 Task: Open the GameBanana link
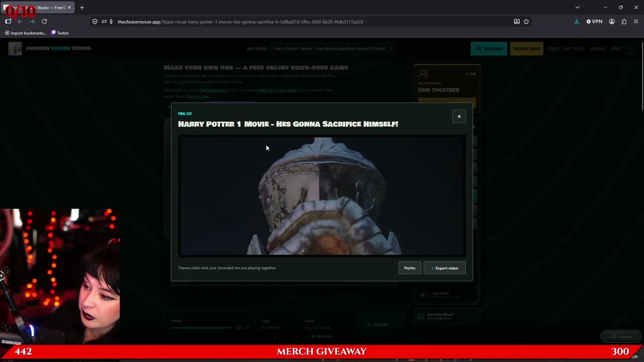pos(214,90)
